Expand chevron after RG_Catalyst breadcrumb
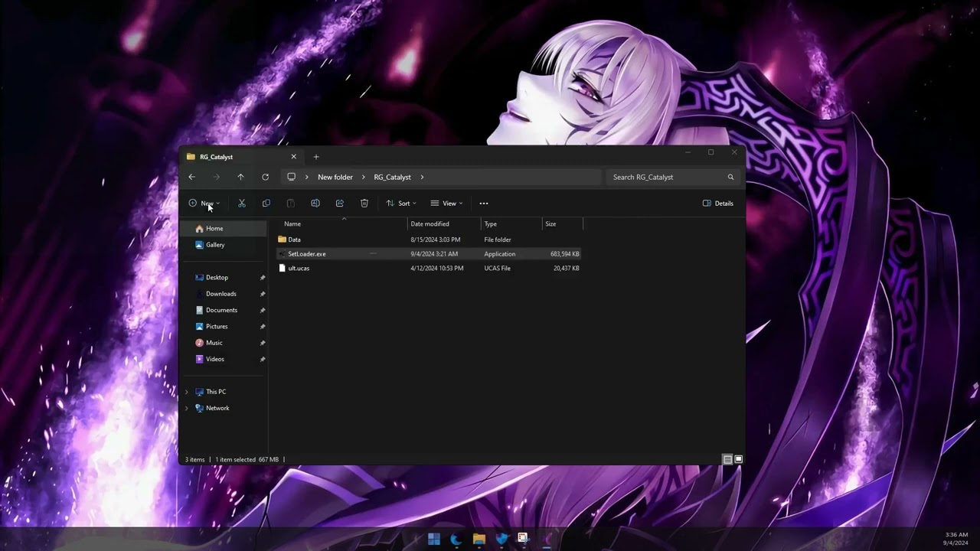980x551 pixels. 422,177
